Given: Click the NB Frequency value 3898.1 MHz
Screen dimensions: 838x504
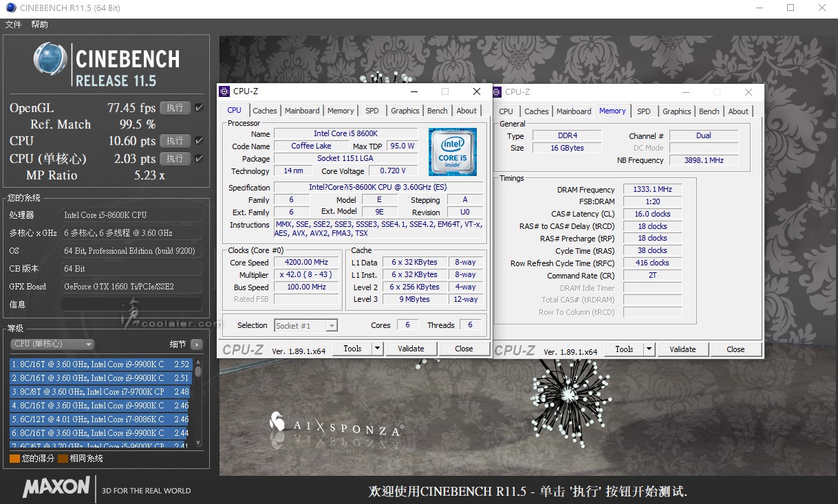Looking at the screenshot, I should pyautogui.click(x=704, y=160).
